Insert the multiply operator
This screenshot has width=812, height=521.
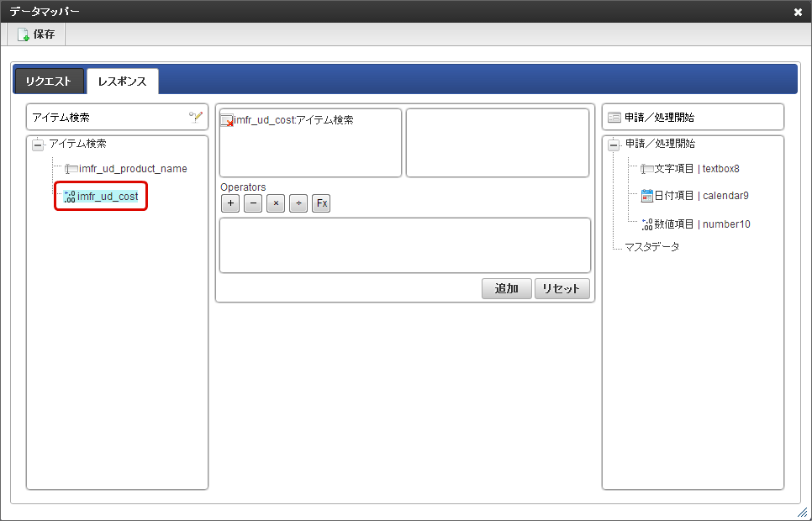click(x=276, y=203)
